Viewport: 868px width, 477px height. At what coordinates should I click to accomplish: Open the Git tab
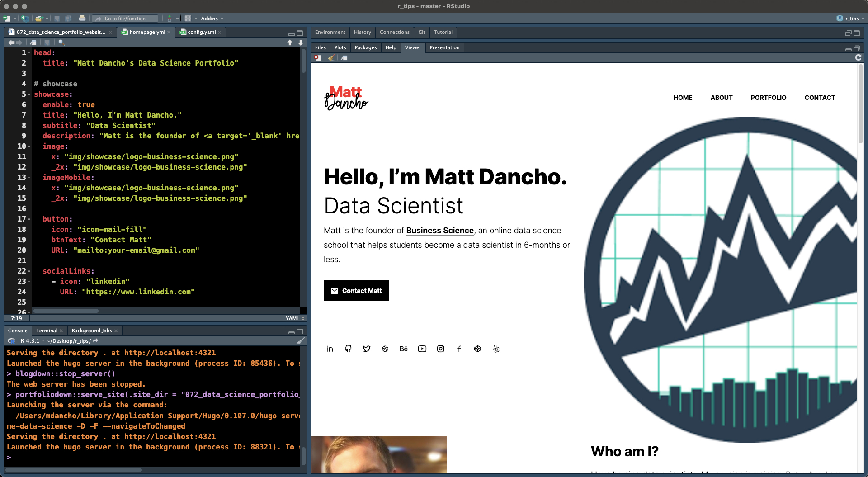pyautogui.click(x=422, y=32)
